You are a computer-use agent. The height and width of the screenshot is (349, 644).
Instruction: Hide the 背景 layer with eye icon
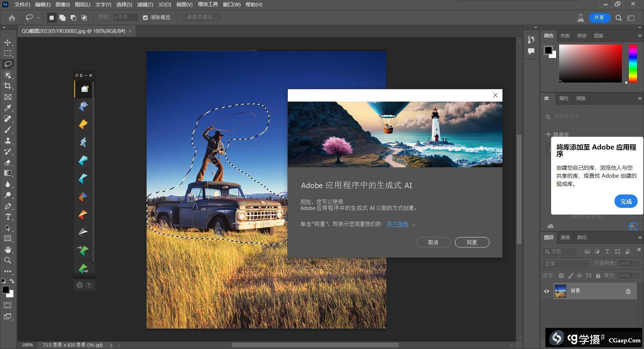(x=546, y=291)
